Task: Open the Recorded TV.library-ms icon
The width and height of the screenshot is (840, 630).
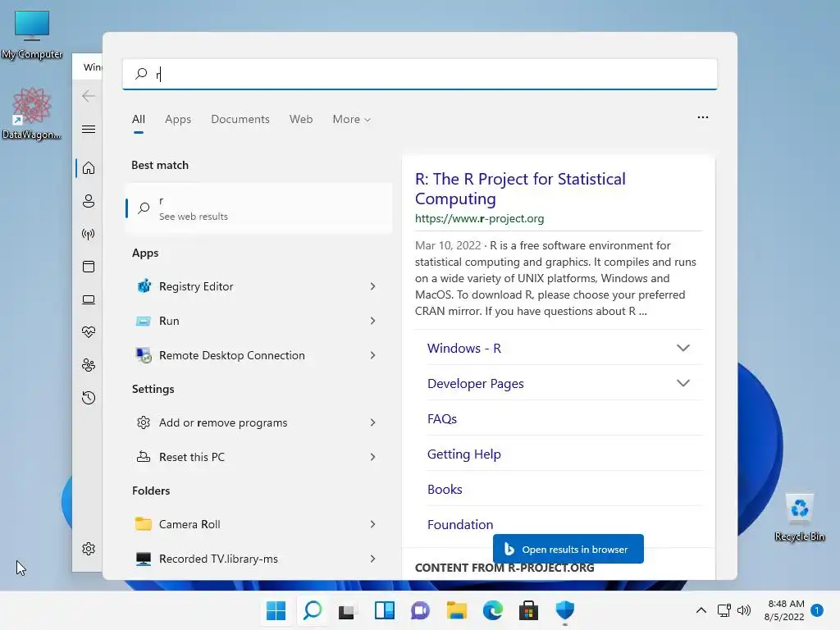Action: [x=143, y=559]
